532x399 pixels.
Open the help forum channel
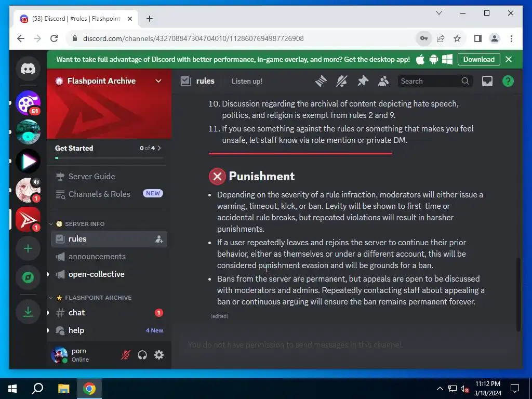point(109,330)
